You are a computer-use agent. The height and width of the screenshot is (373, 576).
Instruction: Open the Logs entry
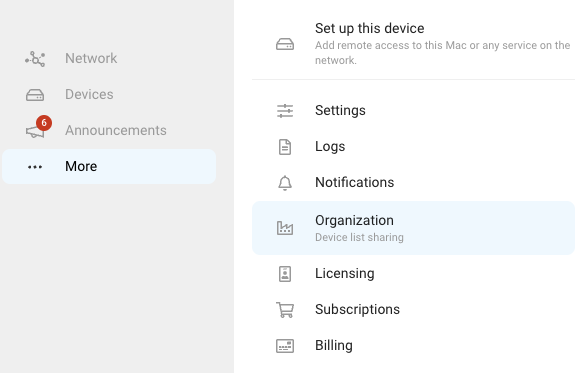(x=413, y=147)
